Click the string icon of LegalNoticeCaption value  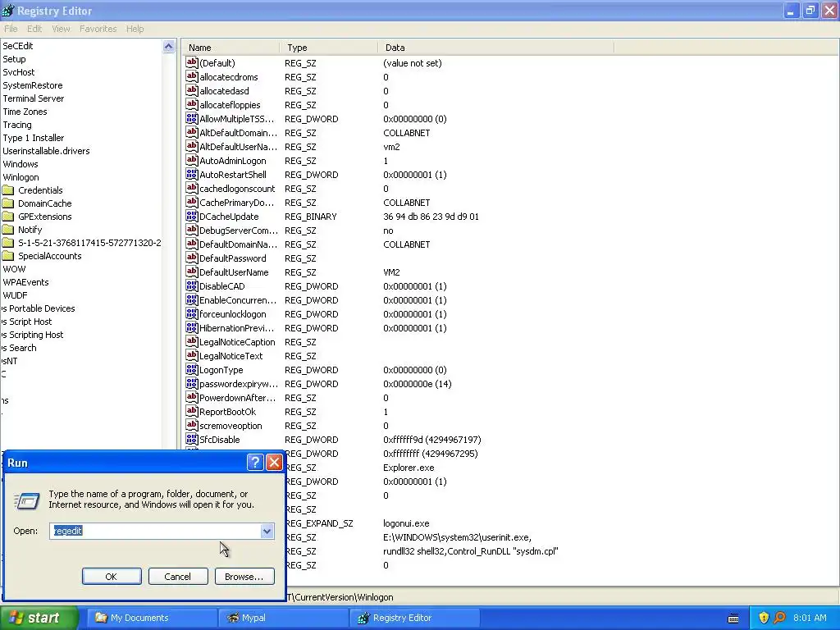click(192, 341)
